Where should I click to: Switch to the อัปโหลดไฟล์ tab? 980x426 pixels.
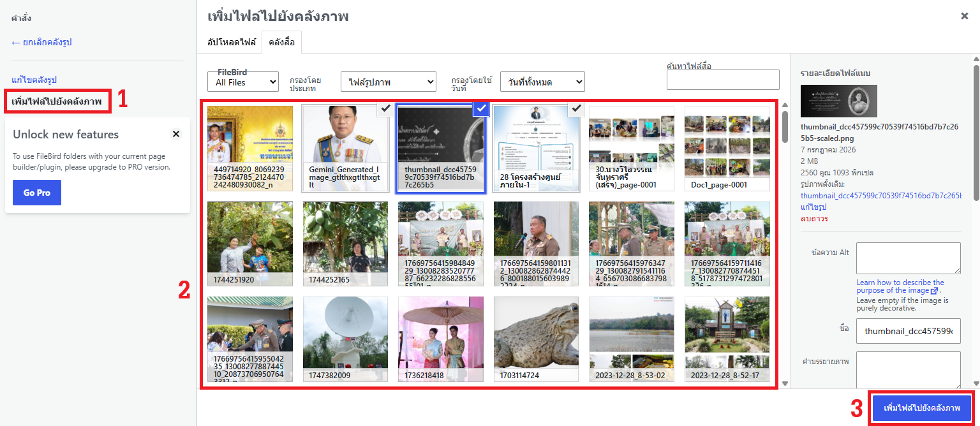[x=232, y=42]
